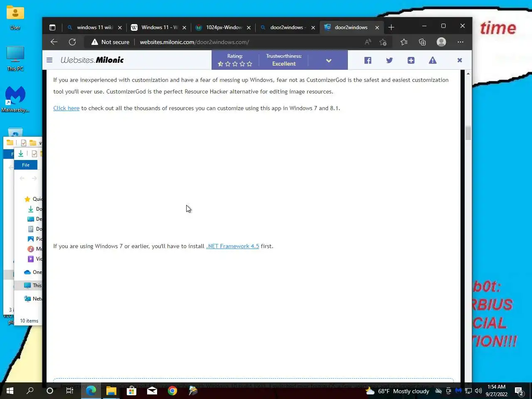532x399 pixels.
Task: Open This PC desktop icon
Action: 15,58
